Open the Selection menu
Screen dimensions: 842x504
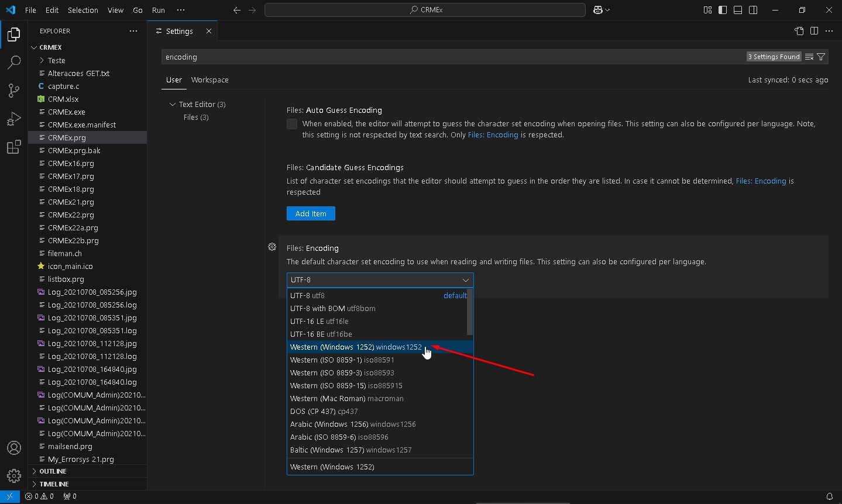click(x=83, y=10)
